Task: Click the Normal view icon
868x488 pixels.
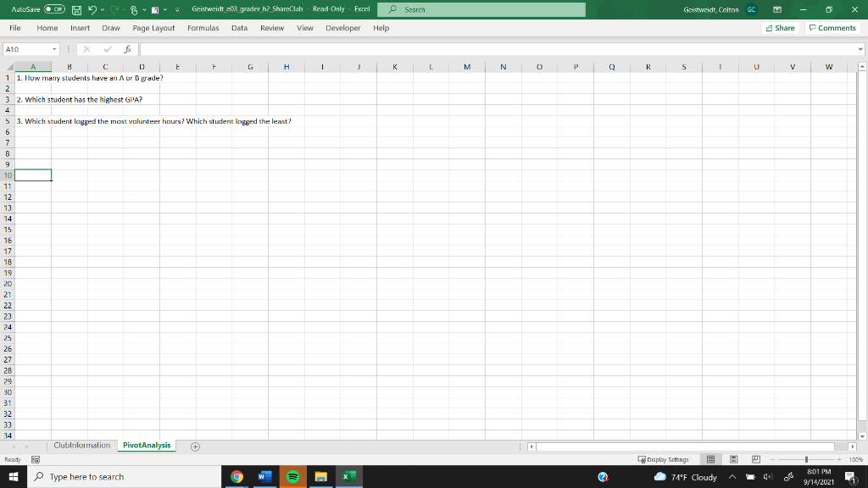Action: click(712, 459)
